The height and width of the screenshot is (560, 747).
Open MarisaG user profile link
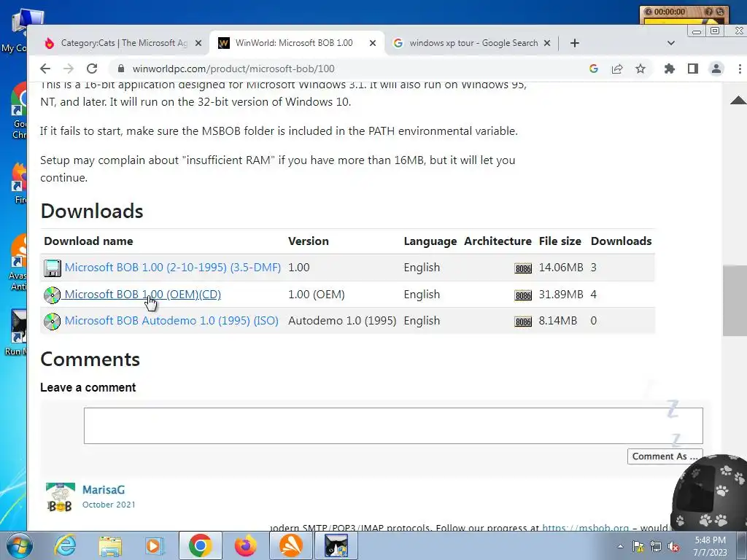coord(104,489)
